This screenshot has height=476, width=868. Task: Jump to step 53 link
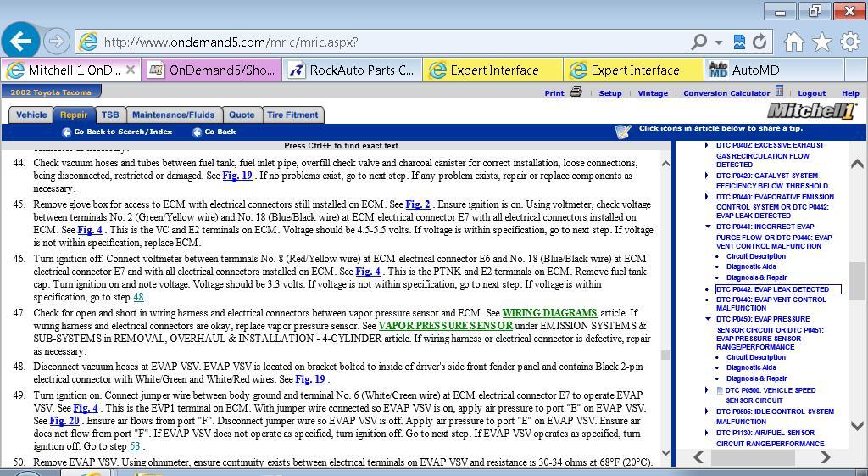(x=135, y=446)
